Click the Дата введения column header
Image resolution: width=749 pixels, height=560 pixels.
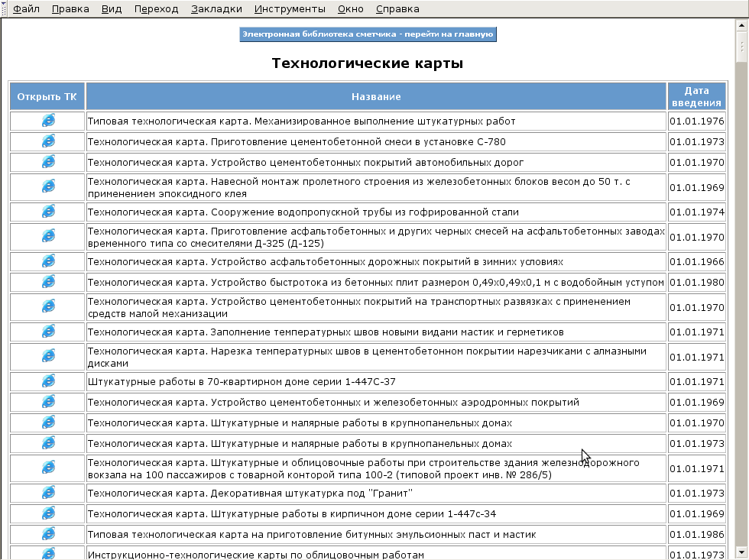696,97
